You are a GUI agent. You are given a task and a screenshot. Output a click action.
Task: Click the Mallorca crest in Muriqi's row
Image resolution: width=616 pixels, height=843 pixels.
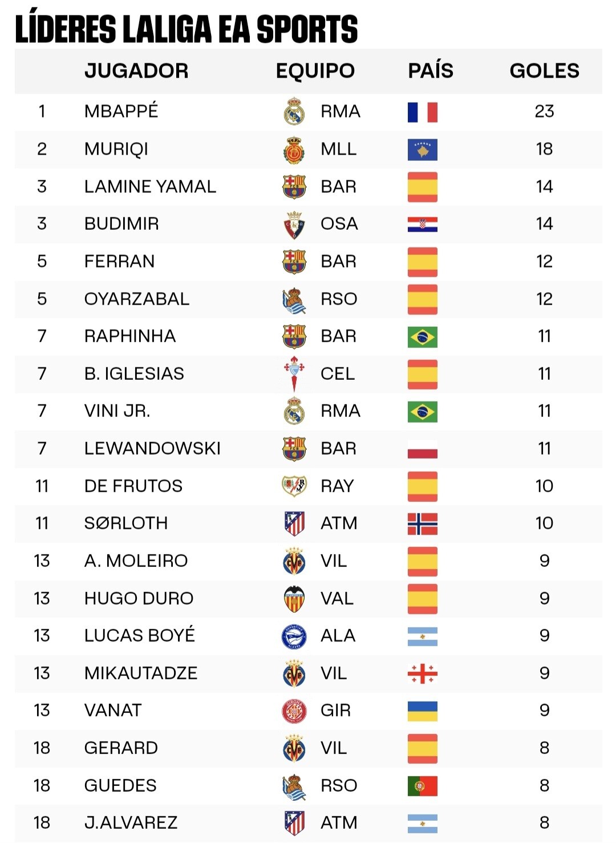click(x=294, y=149)
